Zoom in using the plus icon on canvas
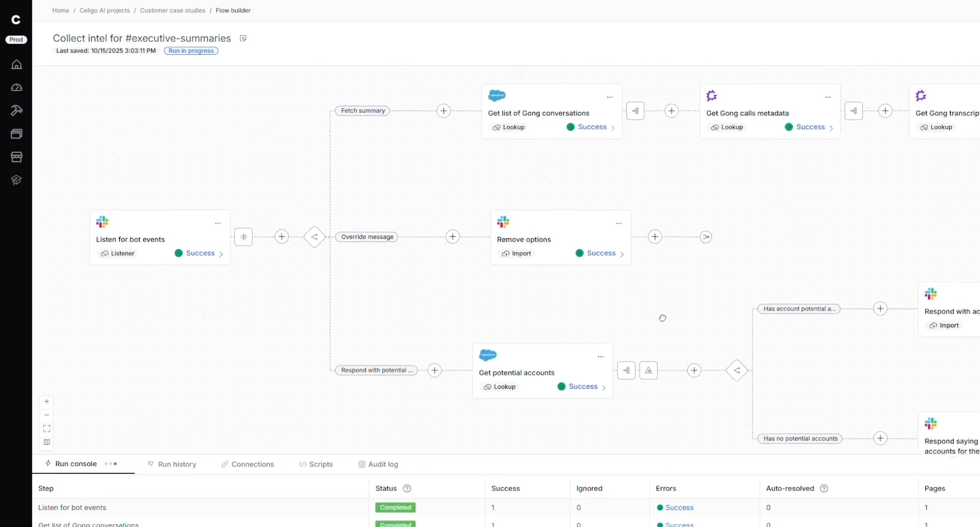Image resolution: width=980 pixels, height=527 pixels. pyautogui.click(x=46, y=401)
